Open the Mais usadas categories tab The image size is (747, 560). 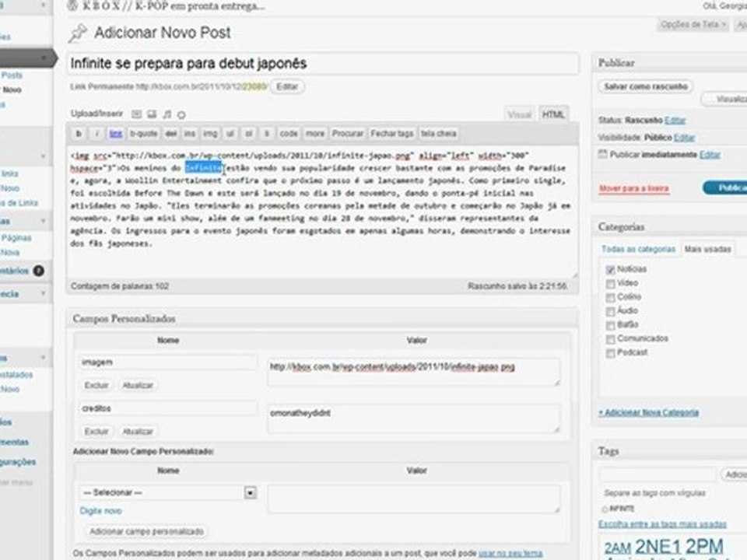[x=707, y=249]
